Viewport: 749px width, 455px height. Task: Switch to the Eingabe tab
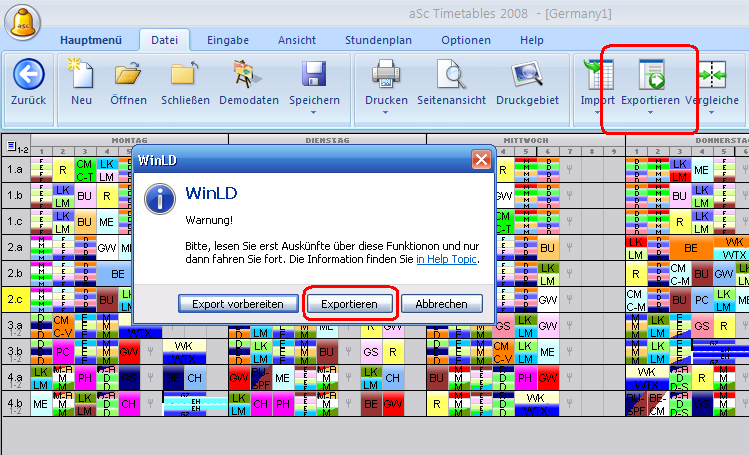point(228,40)
